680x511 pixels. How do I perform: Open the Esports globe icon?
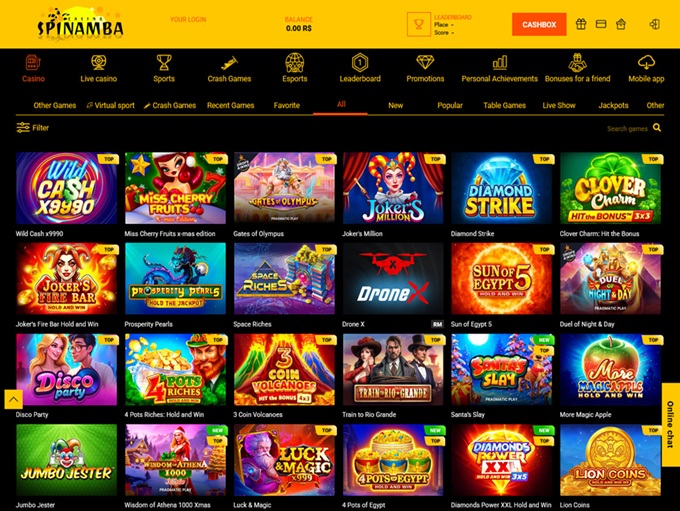pyautogui.click(x=294, y=62)
